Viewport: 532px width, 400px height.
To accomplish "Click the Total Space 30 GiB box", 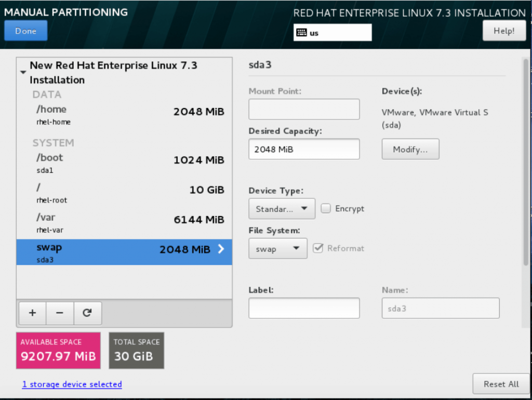I will click(137, 351).
